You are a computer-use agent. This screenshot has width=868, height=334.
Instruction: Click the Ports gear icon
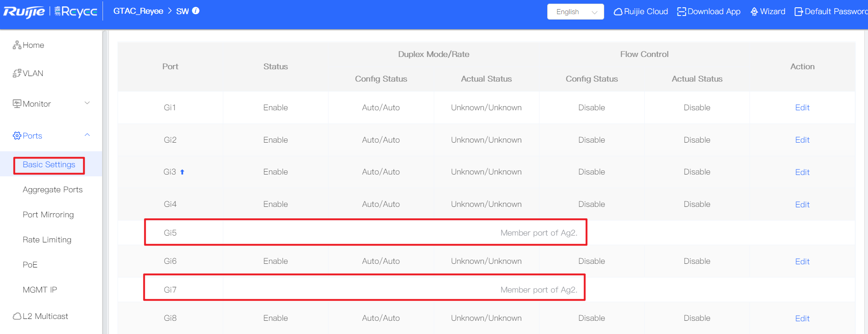pos(17,136)
